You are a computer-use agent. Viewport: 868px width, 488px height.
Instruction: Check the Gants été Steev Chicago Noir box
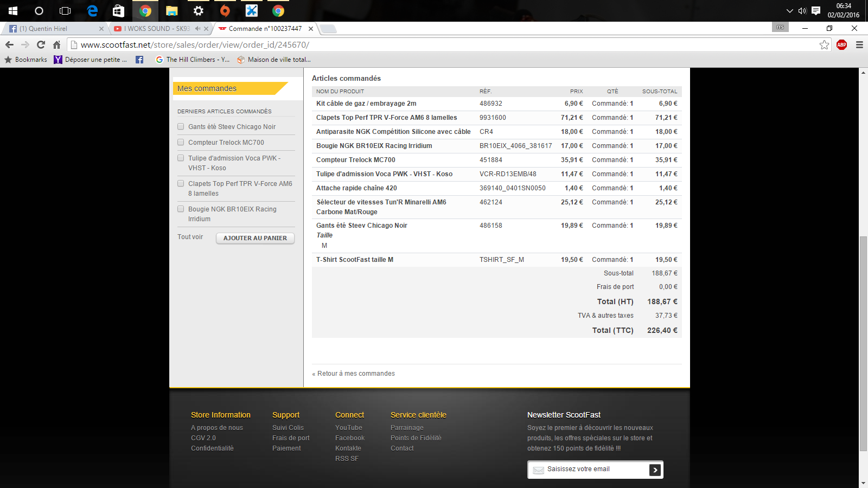(181, 126)
